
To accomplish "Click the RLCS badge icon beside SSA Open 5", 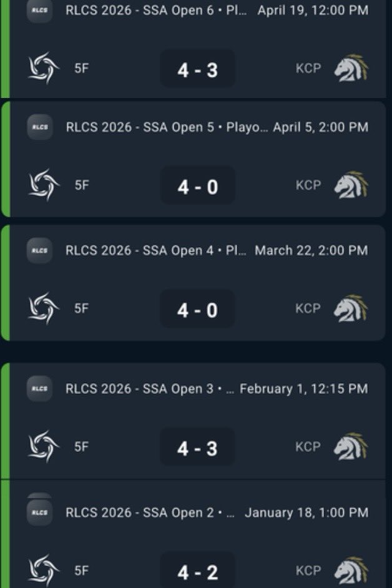I will (40, 127).
